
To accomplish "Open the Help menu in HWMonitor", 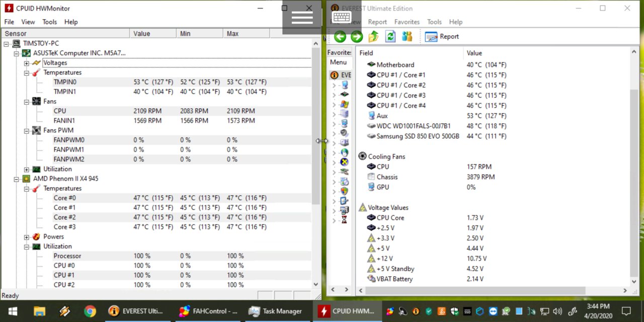I will 71,22.
